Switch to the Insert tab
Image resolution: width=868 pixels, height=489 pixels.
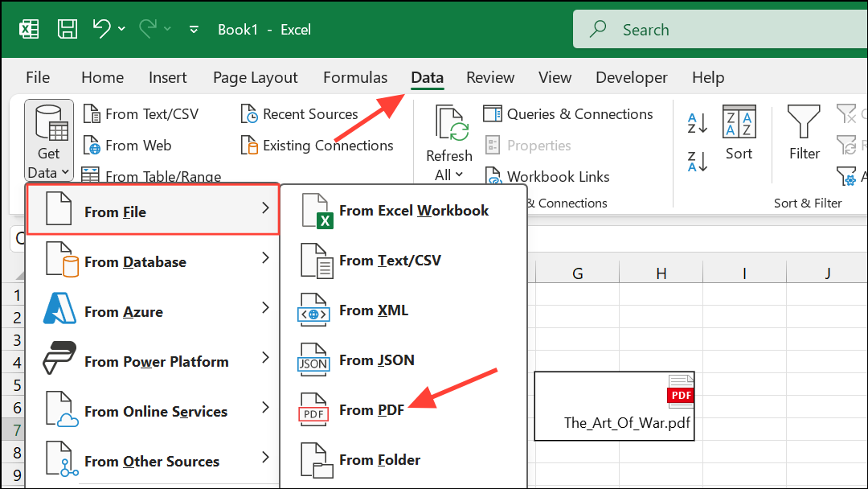168,77
